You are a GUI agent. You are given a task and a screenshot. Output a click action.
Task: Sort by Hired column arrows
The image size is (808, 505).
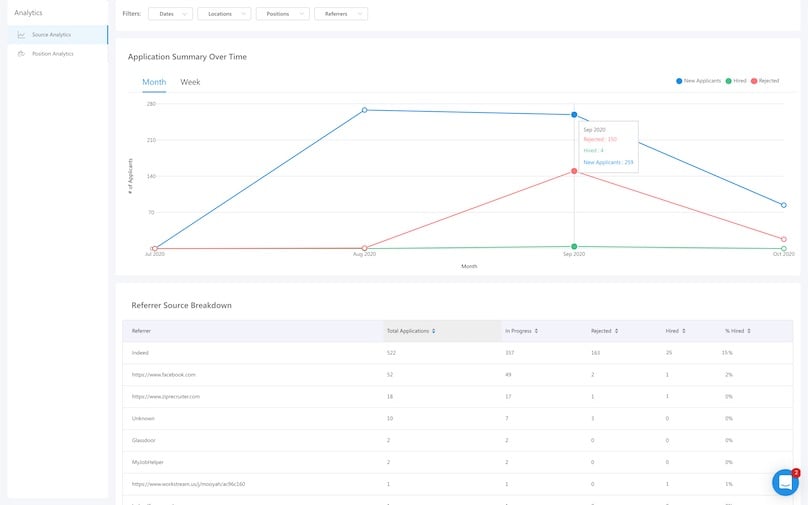tap(684, 330)
